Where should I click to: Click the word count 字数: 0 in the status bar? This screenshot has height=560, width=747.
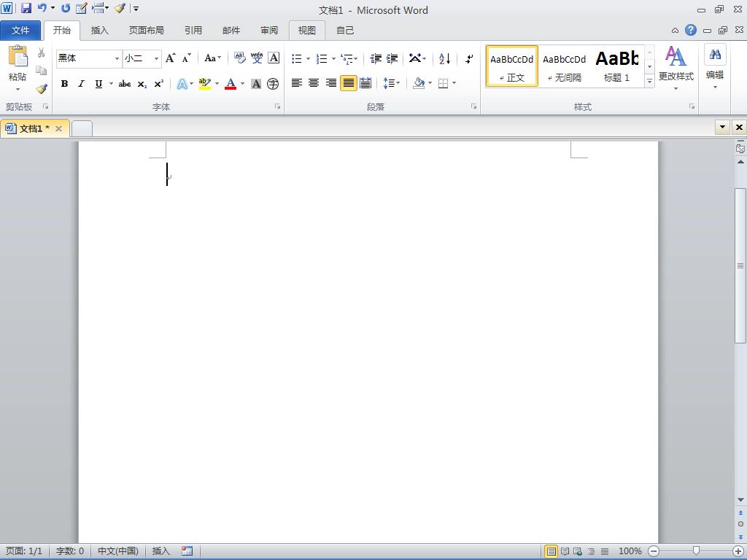click(70, 551)
